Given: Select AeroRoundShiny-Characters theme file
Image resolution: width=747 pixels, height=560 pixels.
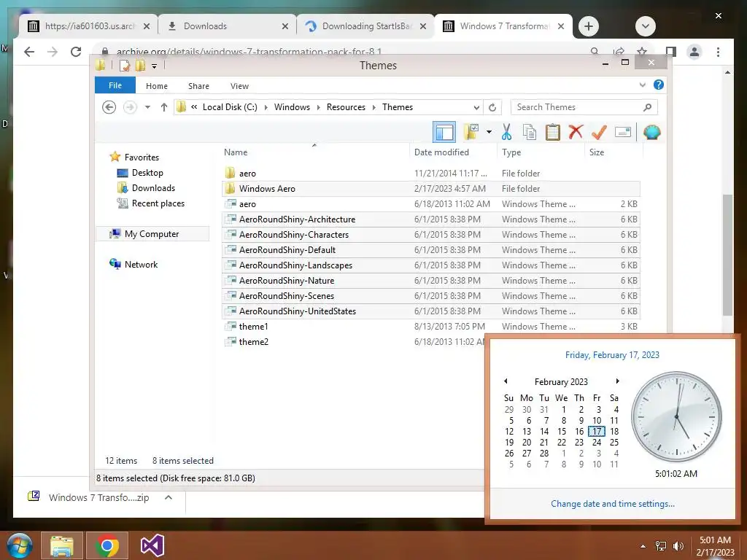Looking at the screenshot, I should 430,234.
